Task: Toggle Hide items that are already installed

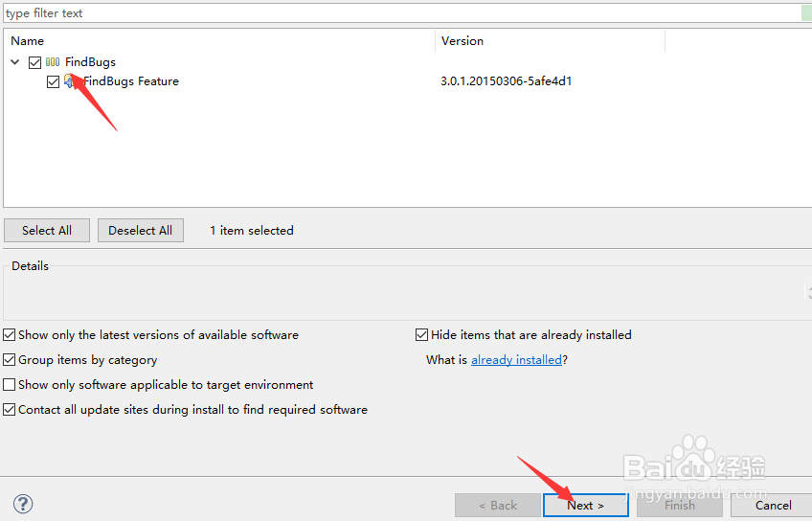Action: pos(421,335)
